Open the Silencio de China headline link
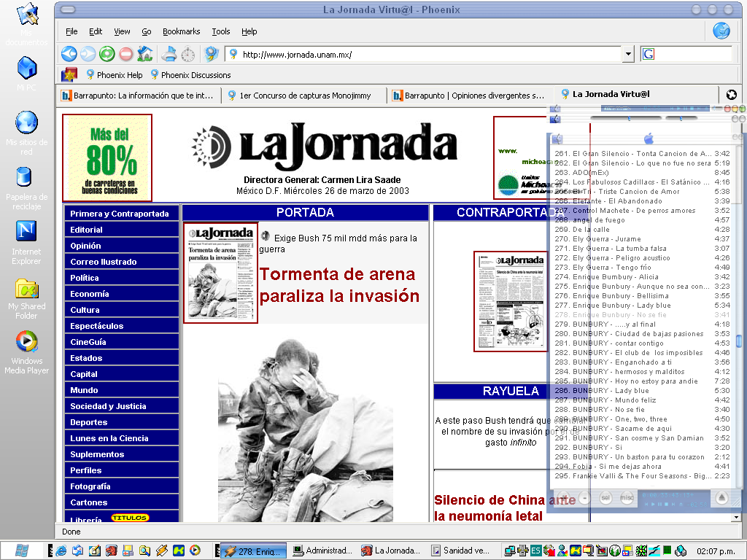Viewport: 747px width, 560px height. coord(505,507)
